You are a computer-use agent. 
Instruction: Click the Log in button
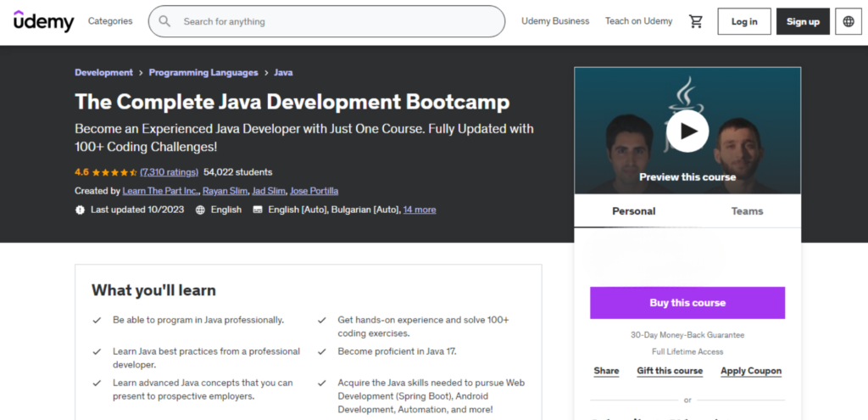(744, 21)
